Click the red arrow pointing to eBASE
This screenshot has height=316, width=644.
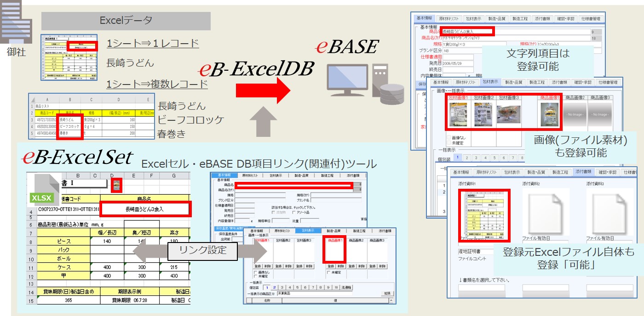(x=263, y=90)
